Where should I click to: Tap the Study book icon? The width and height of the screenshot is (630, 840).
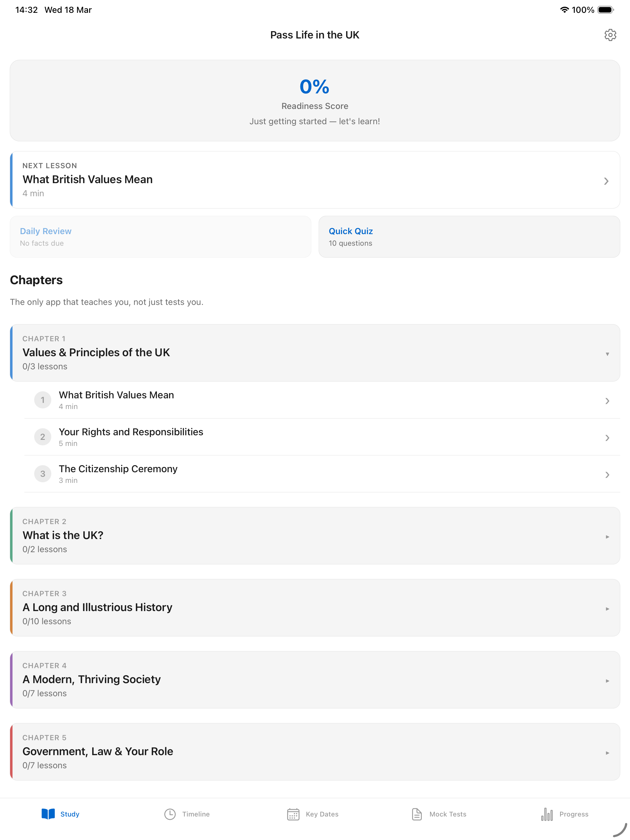click(48, 814)
